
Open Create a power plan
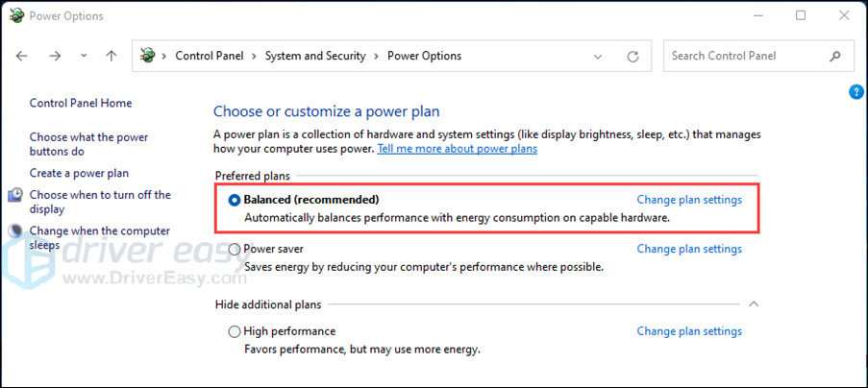click(x=79, y=173)
